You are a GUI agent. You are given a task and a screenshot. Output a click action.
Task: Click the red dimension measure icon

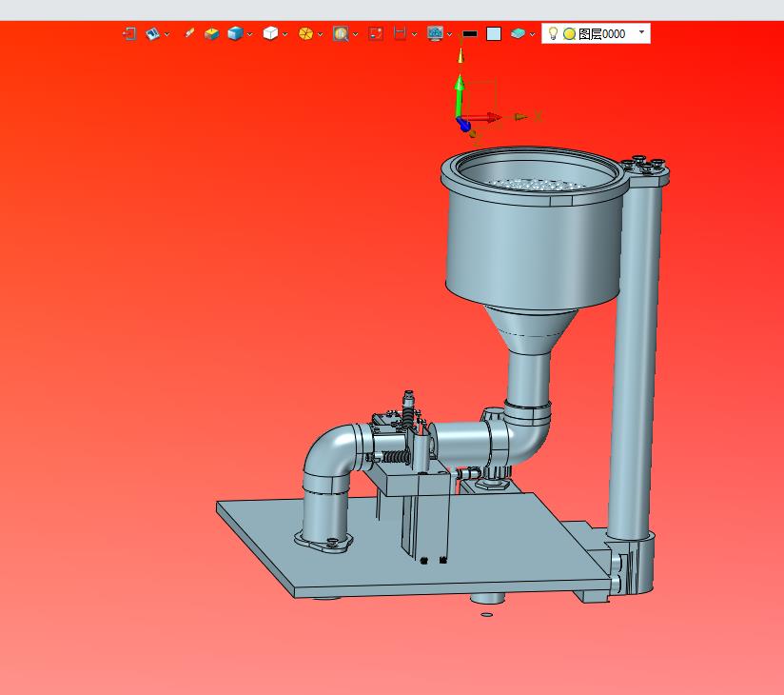(x=400, y=33)
